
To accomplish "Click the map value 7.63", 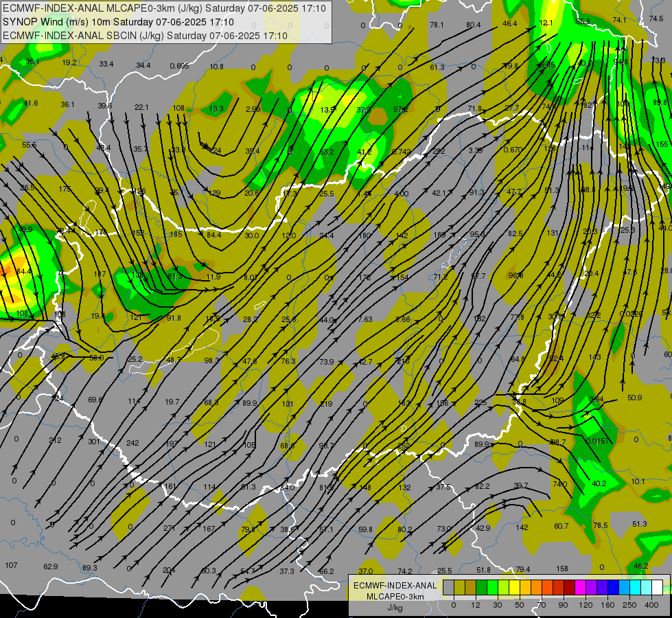I will [365, 319].
